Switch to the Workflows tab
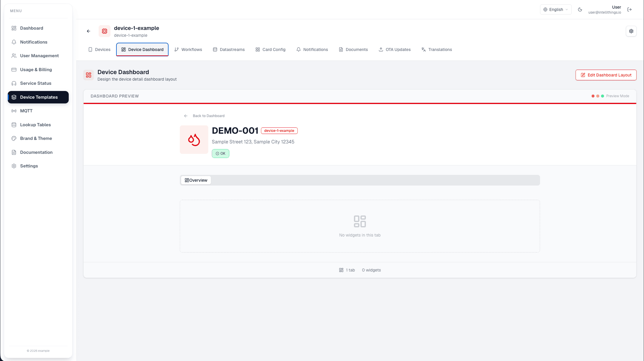Screen dimensions: 644x361 pyautogui.click(x=188, y=49)
